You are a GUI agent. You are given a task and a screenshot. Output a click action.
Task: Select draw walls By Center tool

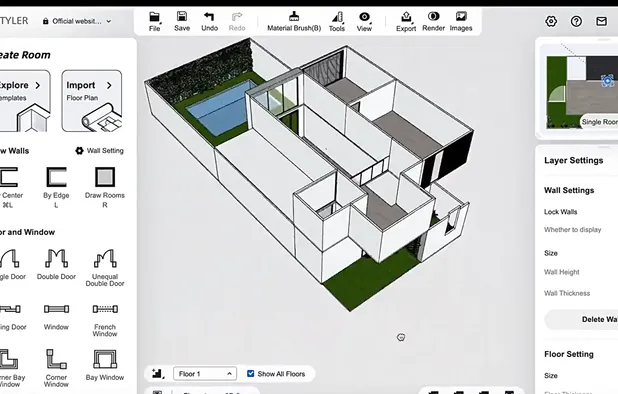pyautogui.click(x=9, y=188)
